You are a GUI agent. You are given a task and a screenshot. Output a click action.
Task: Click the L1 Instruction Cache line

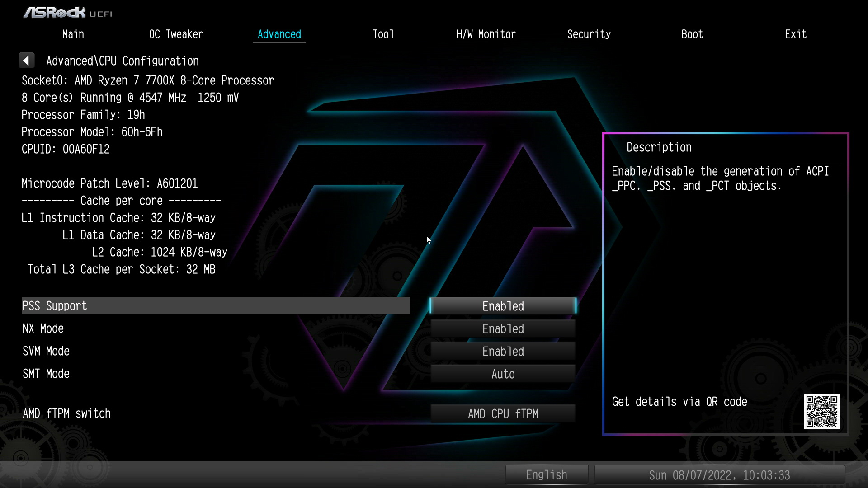click(118, 218)
